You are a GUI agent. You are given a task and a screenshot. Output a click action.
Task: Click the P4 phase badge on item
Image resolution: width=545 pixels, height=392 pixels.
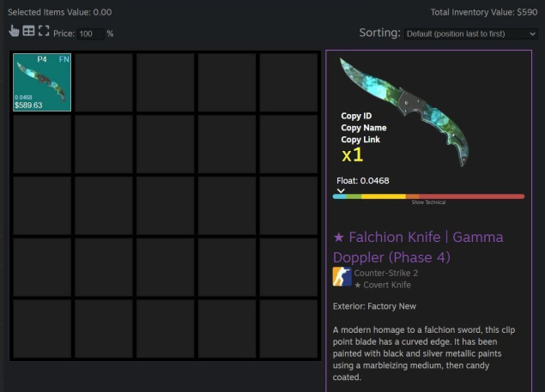42,59
